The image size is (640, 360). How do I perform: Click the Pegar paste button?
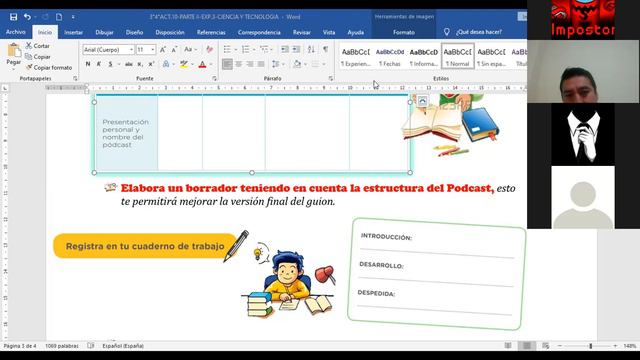click(x=13, y=56)
